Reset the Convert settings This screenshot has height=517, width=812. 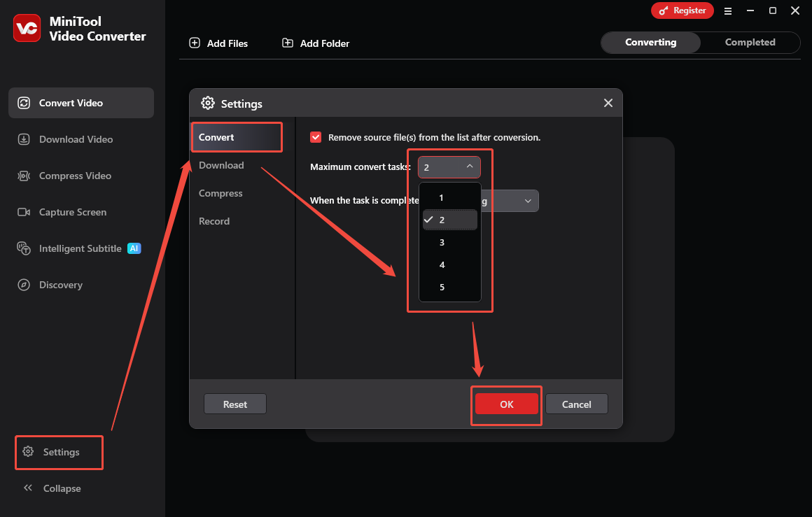click(x=234, y=404)
